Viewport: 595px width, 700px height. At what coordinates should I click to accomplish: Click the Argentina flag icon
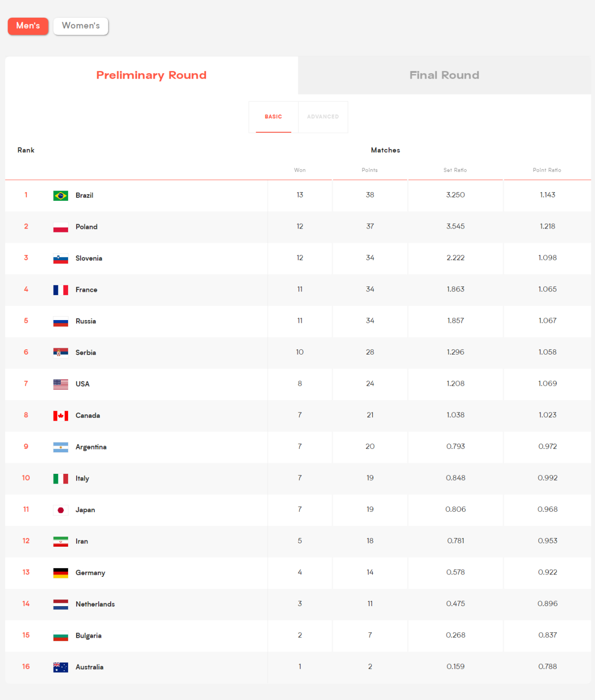pyautogui.click(x=60, y=447)
